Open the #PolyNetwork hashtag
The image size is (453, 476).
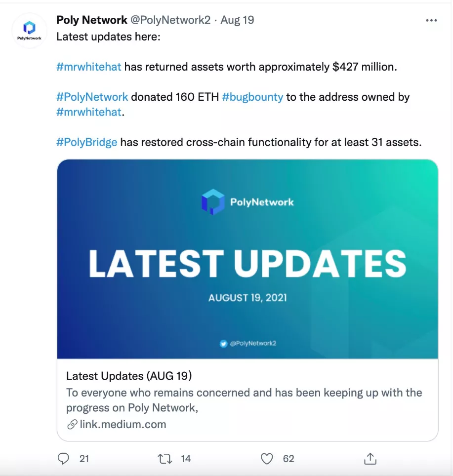point(92,97)
